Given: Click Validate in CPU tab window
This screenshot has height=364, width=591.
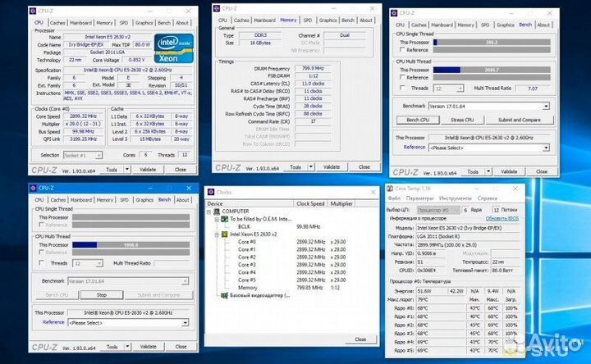Looking at the screenshot, I should pos(148,170).
